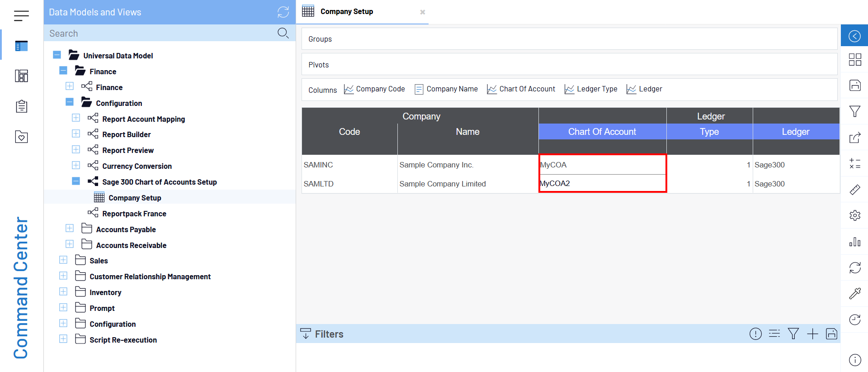Add a new filter with plus icon
The image size is (868, 372).
click(x=812, y=334)
